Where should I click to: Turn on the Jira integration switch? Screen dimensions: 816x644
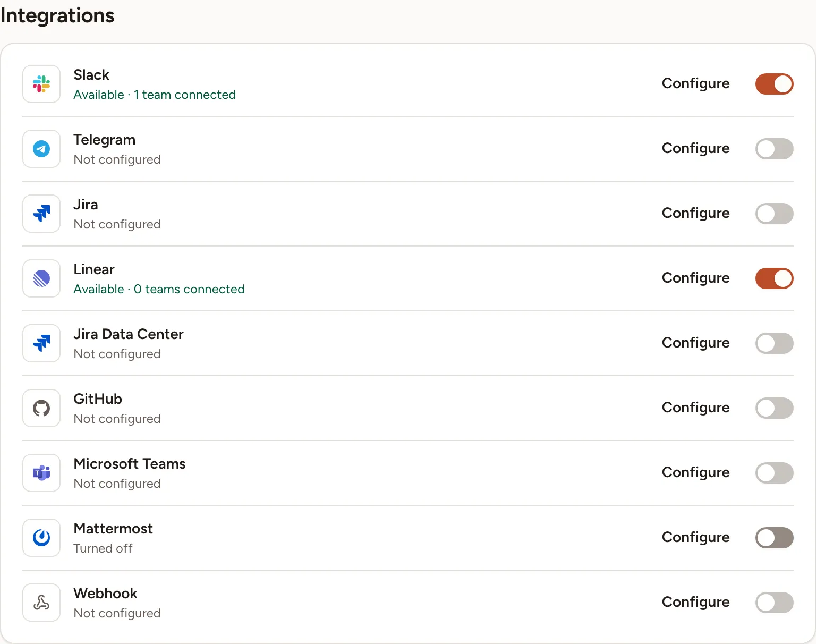click(775, 214)
